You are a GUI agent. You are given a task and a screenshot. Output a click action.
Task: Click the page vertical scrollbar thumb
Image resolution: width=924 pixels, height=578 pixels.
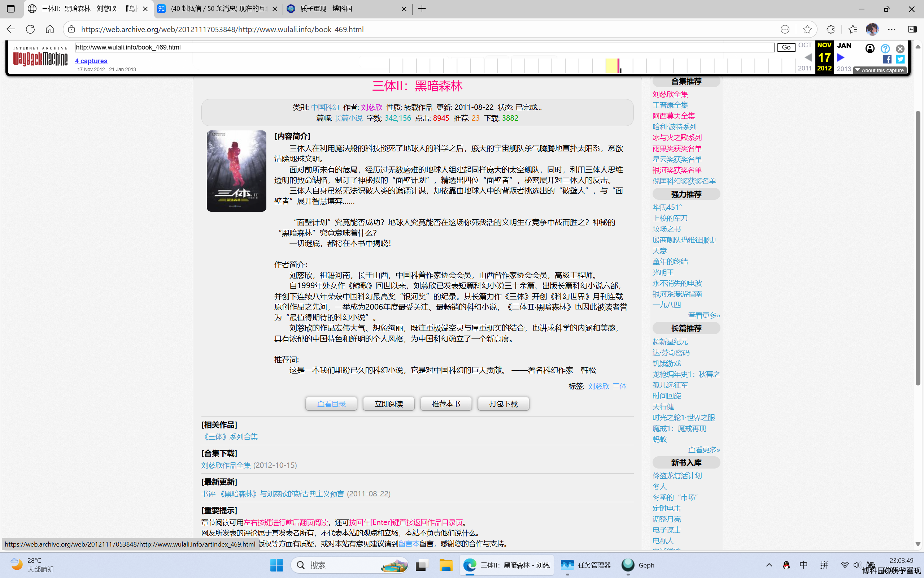click(x=918, y=248)
